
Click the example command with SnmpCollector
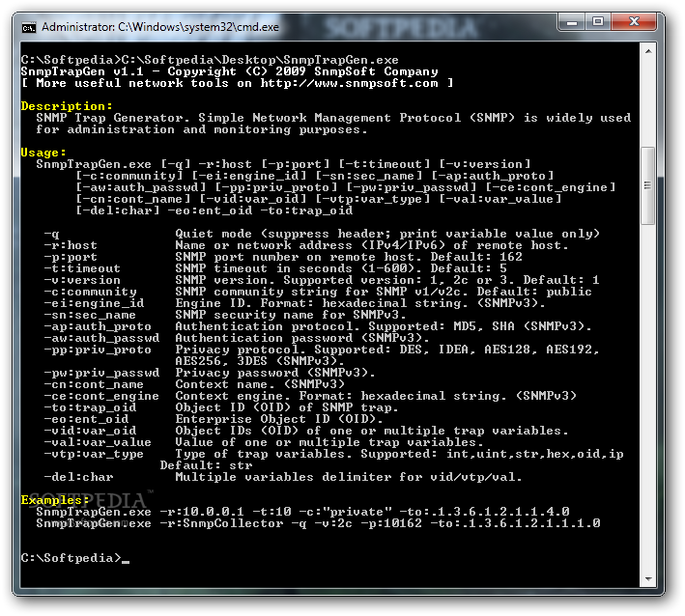pos(318,523)
